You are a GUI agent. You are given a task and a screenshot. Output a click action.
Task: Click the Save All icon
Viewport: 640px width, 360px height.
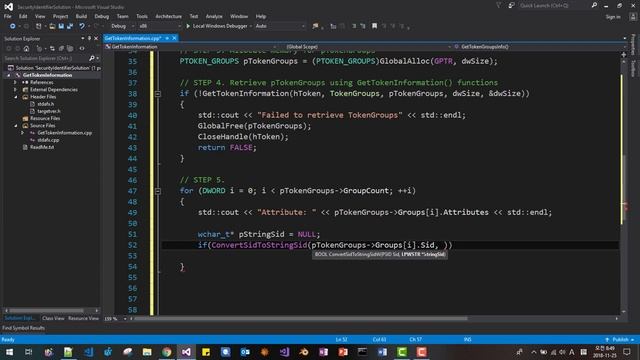(70, 26)
